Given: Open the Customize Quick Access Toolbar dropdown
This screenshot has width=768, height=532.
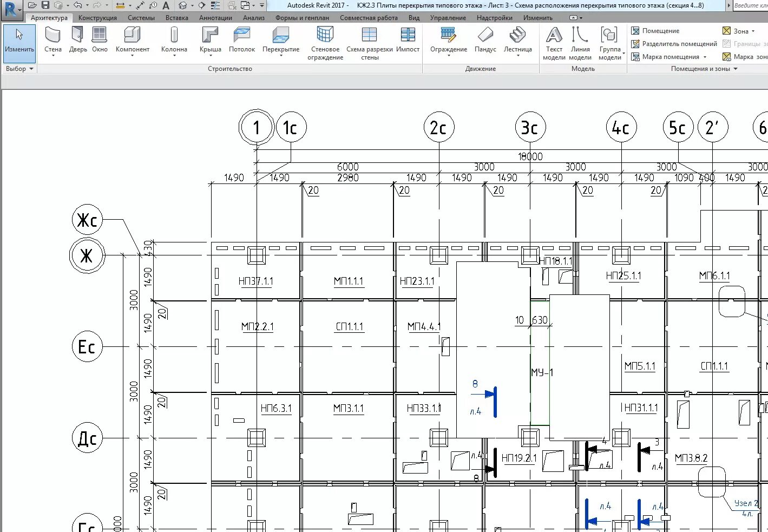Looking at the screenshot, I should [262, 5].
